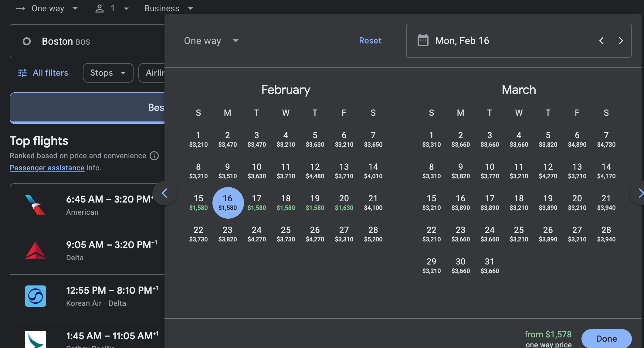Advance to next day with right chevron
This screenshot has height=348, width=644.
coord(621,41)
